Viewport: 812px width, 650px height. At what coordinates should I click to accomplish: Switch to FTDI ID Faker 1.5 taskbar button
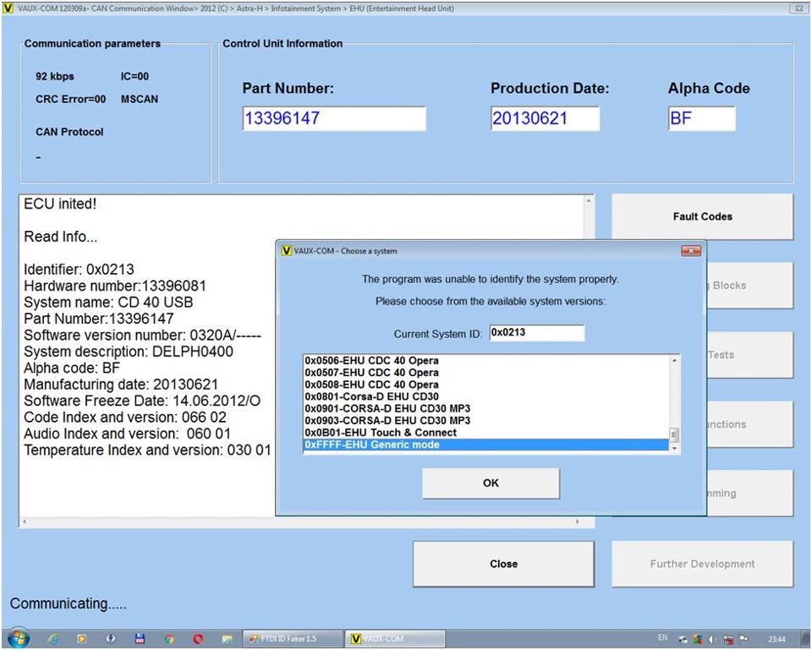293,639
